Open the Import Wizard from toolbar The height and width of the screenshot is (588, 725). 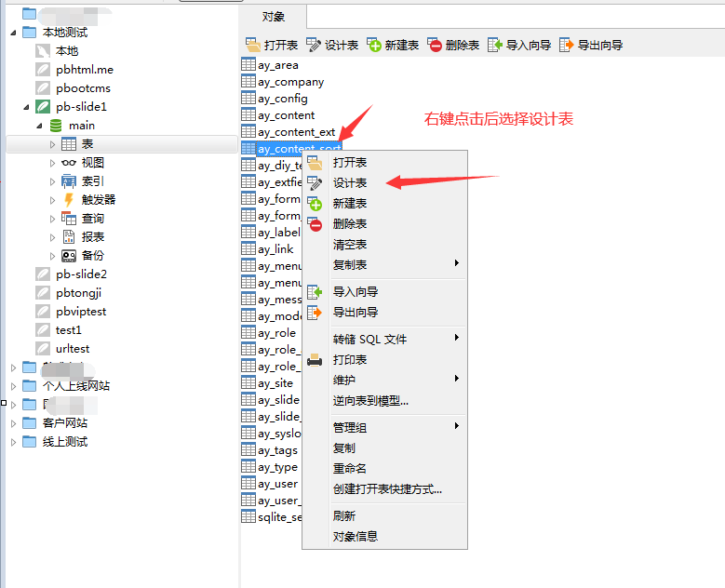pos(495,45)
